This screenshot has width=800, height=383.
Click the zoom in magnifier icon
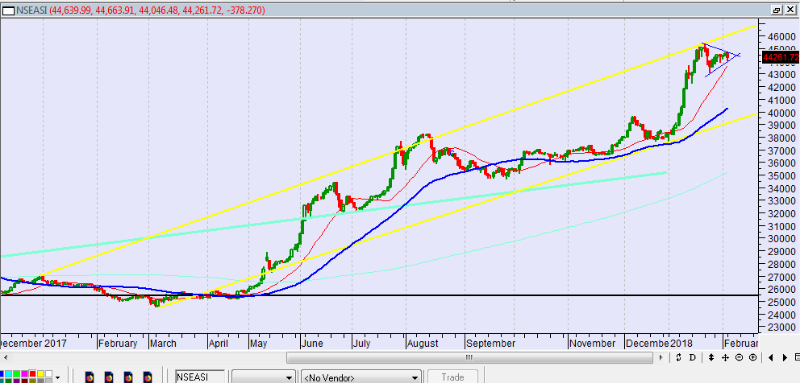753,358
